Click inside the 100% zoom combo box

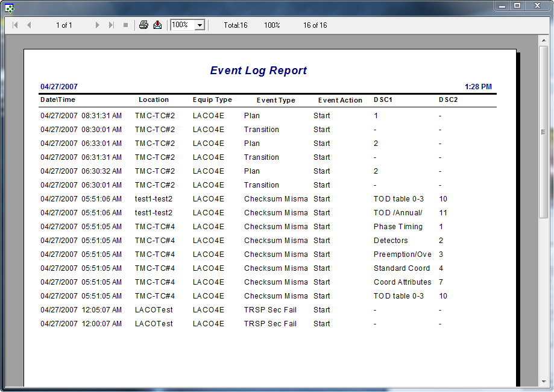pyautogui.click(x=183, y=25)
